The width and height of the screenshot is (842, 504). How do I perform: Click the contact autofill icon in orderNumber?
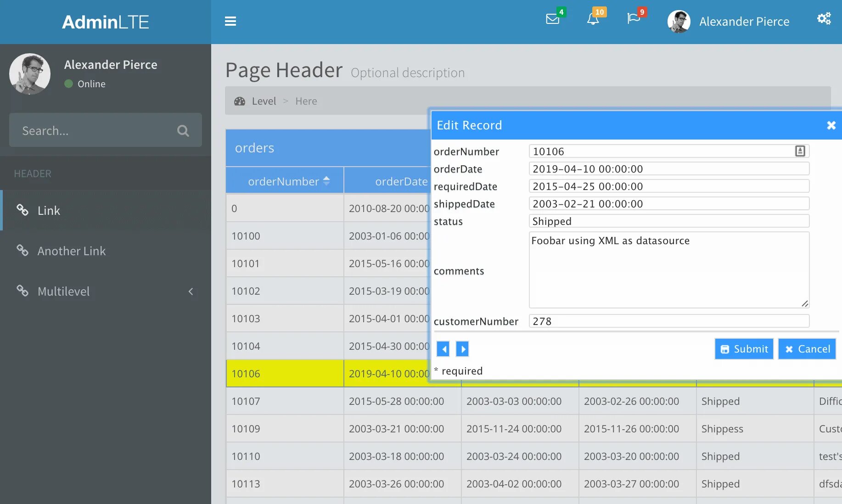point(800,151)
